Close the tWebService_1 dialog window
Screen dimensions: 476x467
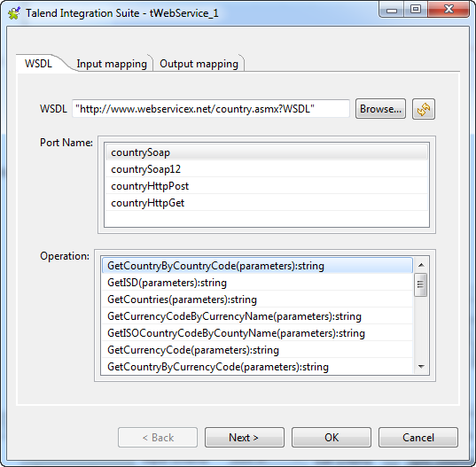pos(449,10)
